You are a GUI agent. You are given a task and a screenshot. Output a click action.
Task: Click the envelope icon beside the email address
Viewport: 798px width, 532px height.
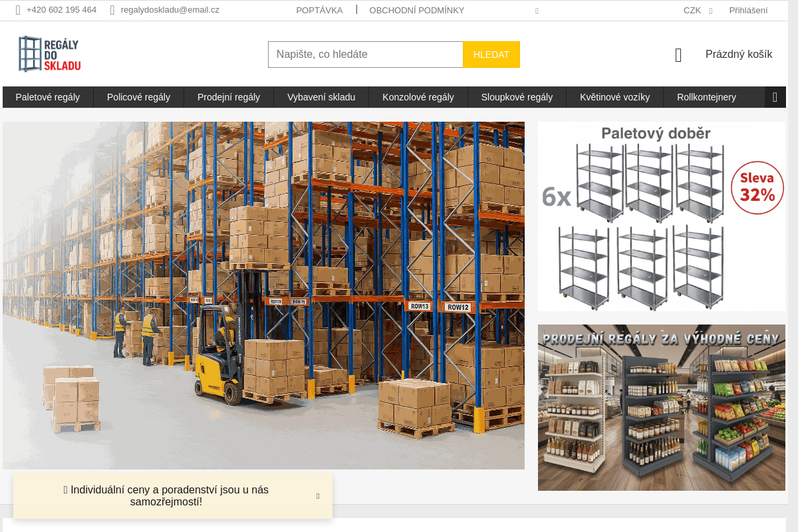tap(112, 10)
